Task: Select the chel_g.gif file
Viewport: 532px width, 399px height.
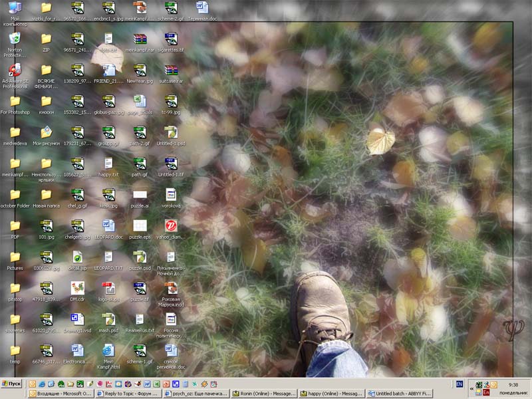Action: click(x=77, y=199)
